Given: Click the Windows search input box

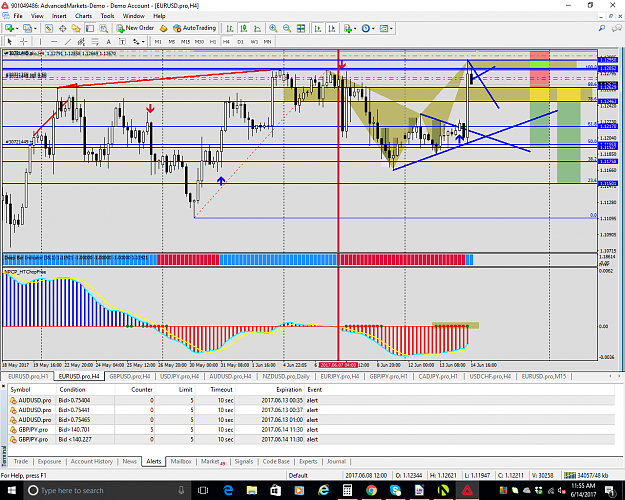Looking at the screenshot, I should point(104,490).
